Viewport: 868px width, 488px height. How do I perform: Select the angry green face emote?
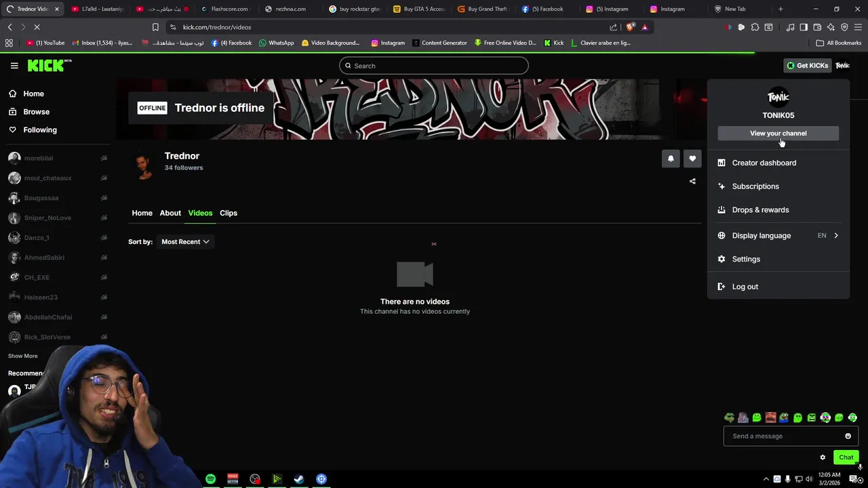pyautogui.click(x=812, y=418)
